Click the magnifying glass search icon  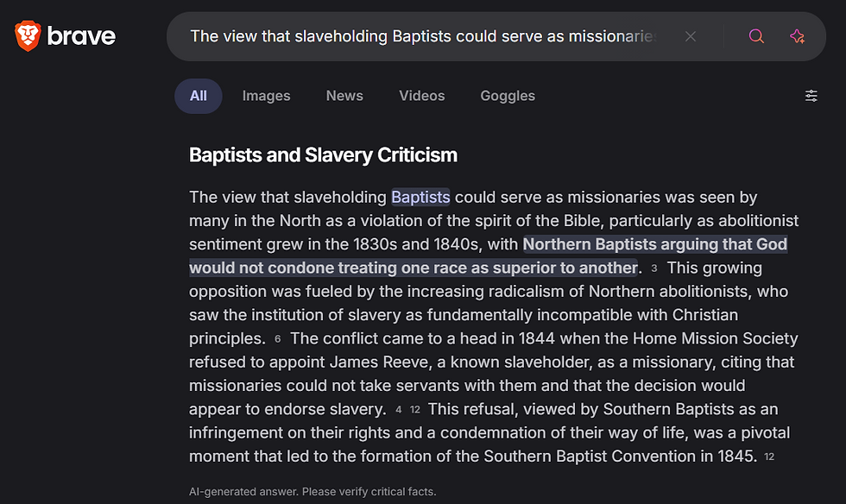coord(756,36)
